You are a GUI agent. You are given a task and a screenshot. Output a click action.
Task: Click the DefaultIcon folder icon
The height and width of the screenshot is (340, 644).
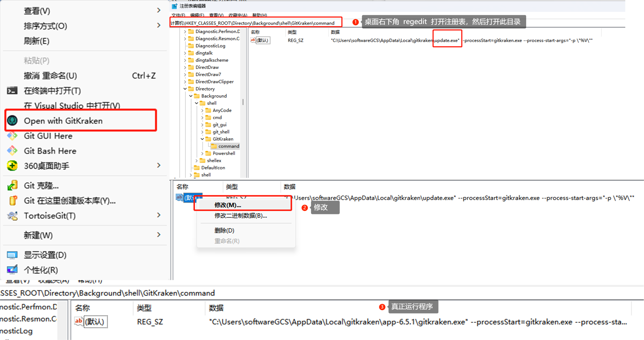197,168
